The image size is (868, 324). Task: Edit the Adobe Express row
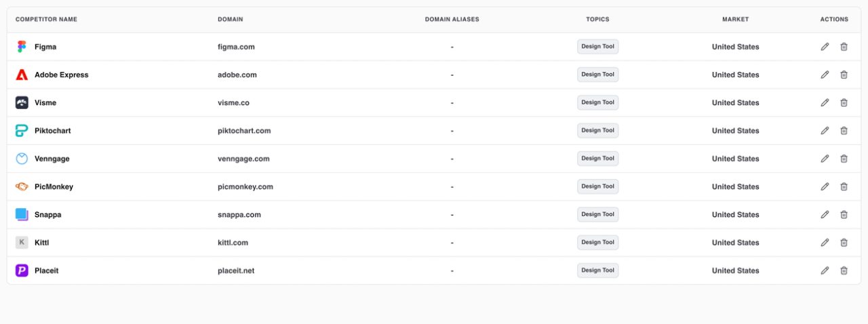tap(825, 75)
